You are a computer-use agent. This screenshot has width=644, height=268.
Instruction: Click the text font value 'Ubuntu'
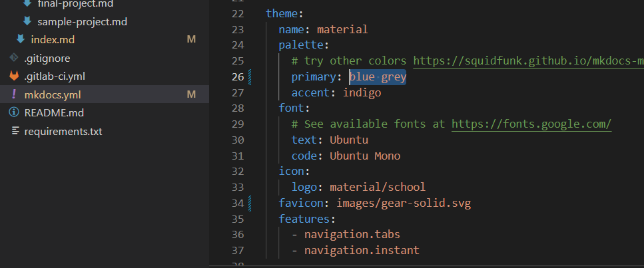pos(349,140)
